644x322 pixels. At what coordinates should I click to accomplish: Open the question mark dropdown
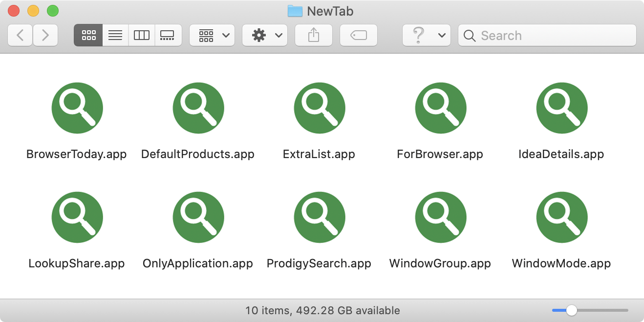pyautogui.click(x=427, y=35)
